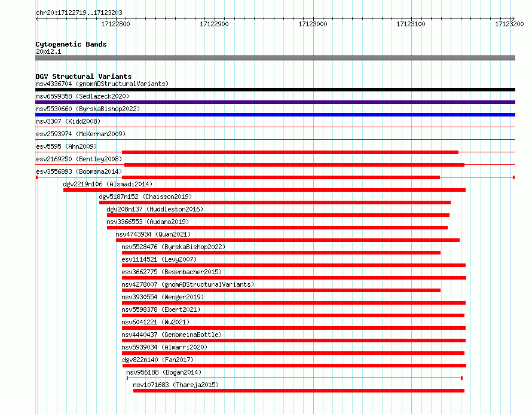The height and width of the screenshot is (414, 532).
Task: Click the gray 20p12.1 cytogenetic band
Action: (x=275, y=58)
